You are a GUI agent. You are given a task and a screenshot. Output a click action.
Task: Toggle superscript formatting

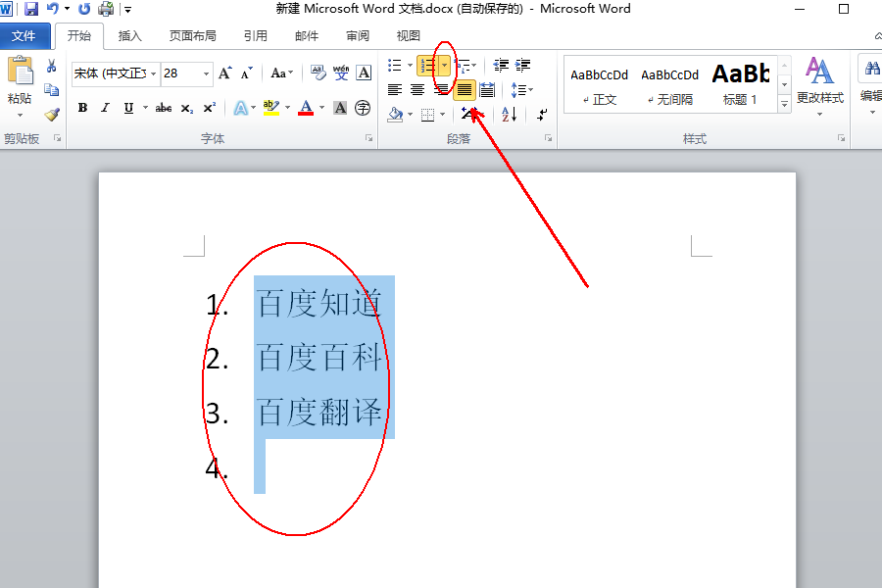pos(210,108)
